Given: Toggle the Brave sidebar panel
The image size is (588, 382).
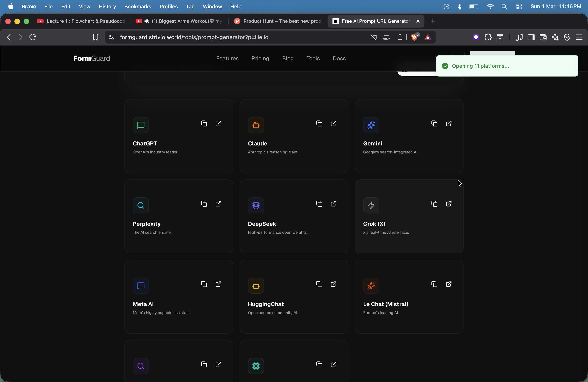Looking at the screenshot, I should (531, 37).
